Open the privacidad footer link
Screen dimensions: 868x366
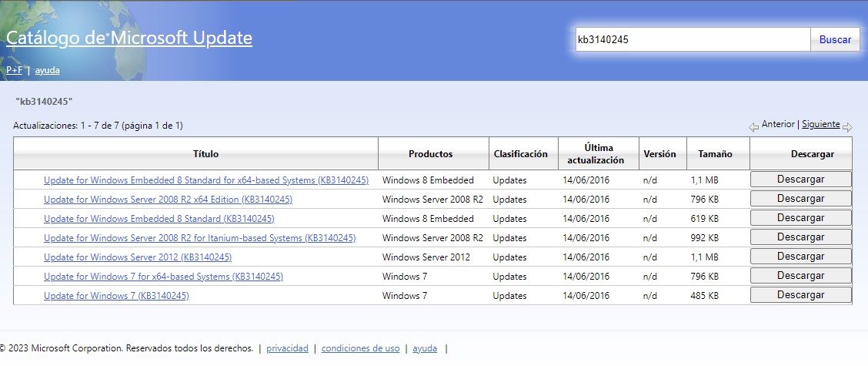(287, 348)
